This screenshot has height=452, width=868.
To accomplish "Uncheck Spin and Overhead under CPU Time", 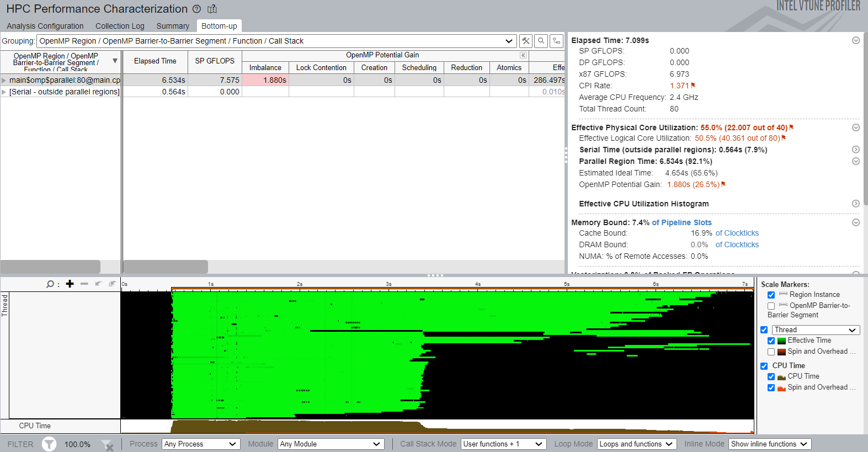I will pyautogui.click(x=771, y=387).
